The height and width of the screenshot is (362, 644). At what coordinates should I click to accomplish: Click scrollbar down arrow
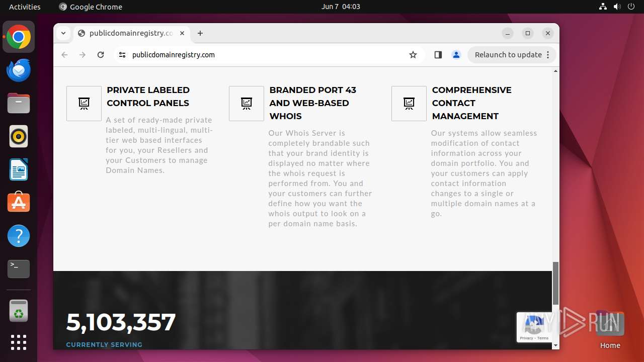pyautogui.click(x=555, y=345)
